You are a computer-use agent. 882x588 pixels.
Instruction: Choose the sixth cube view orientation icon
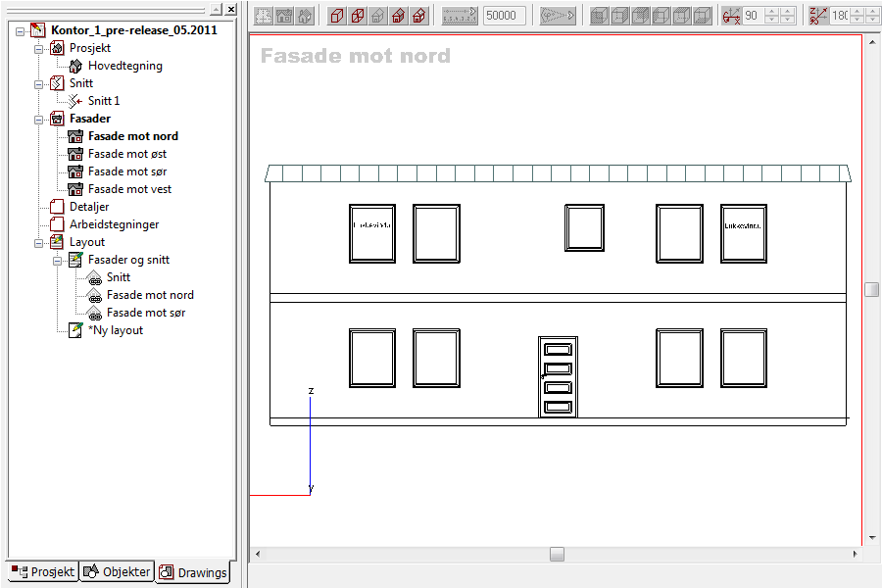[x=702, y=16]
